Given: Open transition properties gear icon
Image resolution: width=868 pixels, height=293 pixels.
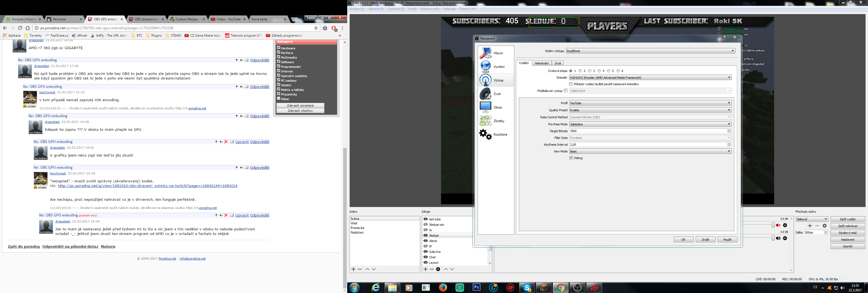Looking at the screenshot, I should (825, 226).
